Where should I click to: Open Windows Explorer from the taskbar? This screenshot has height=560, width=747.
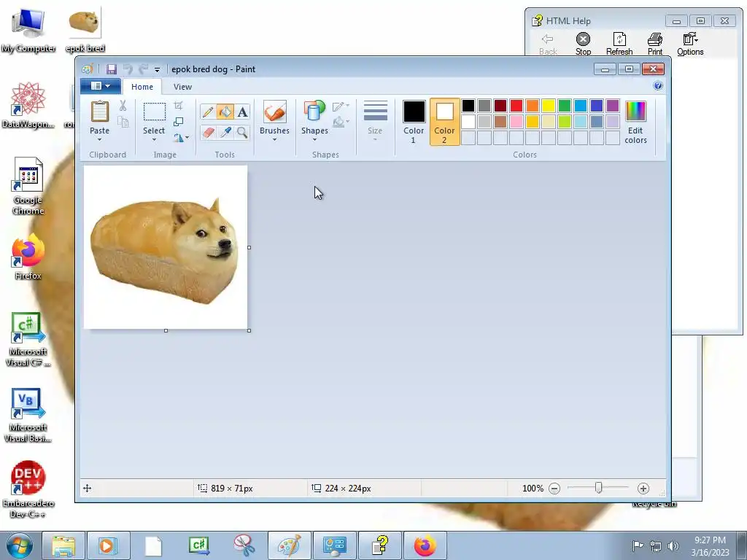pos(63,545)
